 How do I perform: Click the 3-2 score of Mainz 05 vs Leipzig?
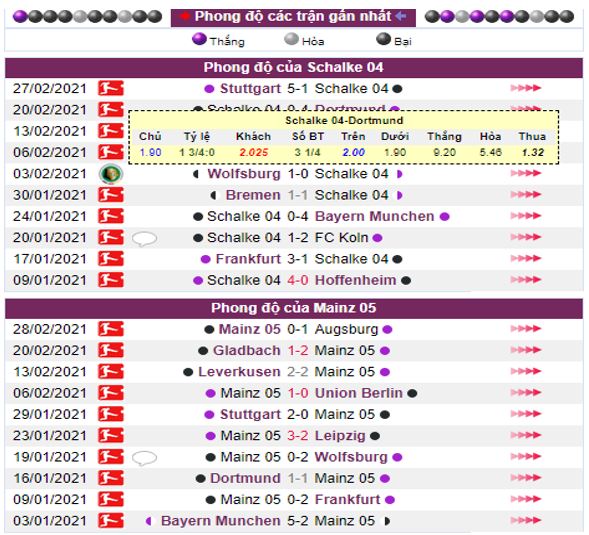(x=298, y=436)
